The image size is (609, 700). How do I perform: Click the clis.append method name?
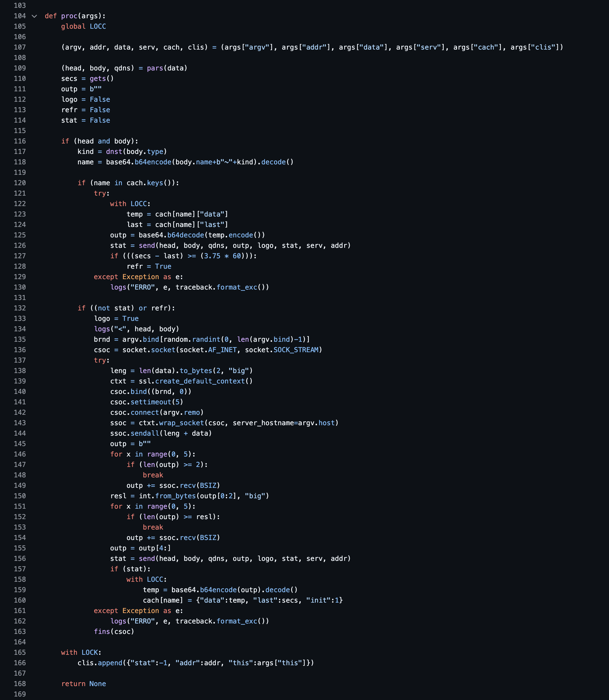[x=110, y=663]
